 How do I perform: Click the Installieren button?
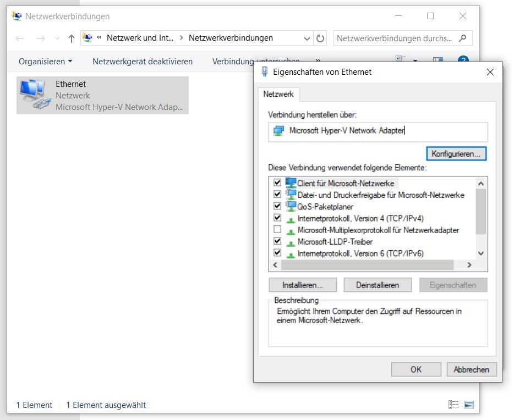click(x=302, y=285)
